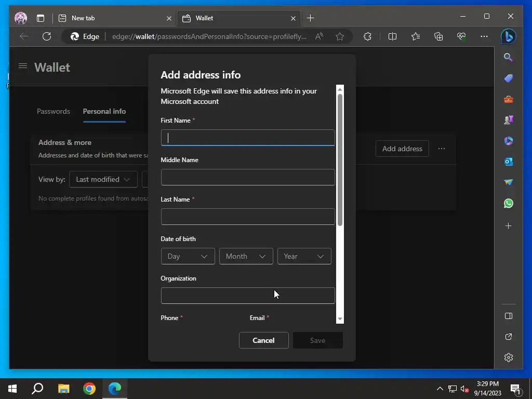Click the dialog scrollbar down arrow
Viewport: 532px width, 399px height.
(340, 319)
